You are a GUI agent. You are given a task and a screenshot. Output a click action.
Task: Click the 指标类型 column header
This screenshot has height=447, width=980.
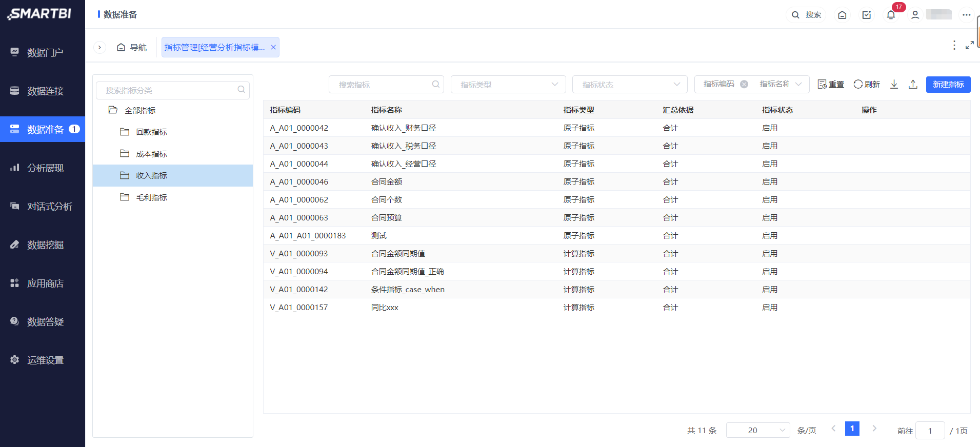578,110
